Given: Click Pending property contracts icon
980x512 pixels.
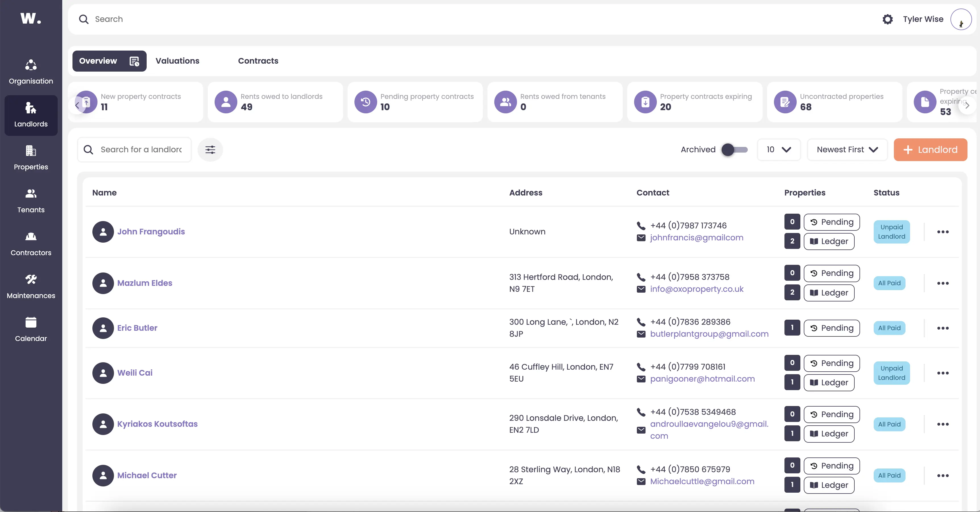Looking at the screenshot, I should pos(366,101).
